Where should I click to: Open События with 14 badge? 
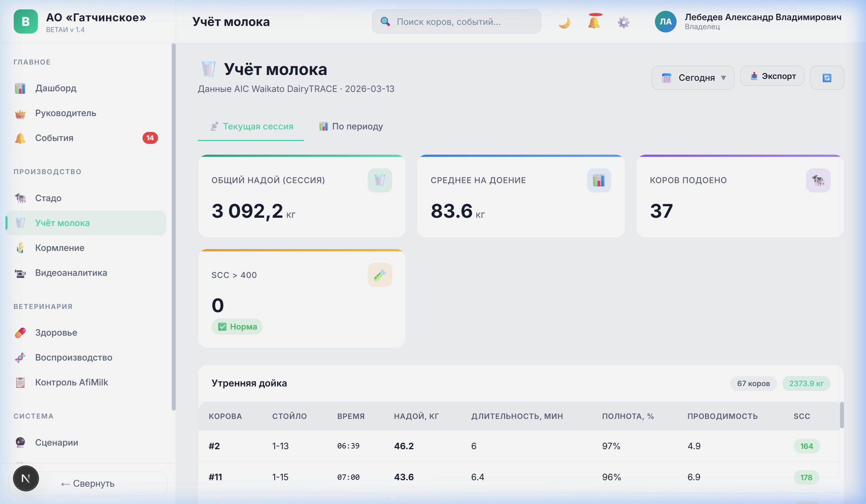[x=54, y=138]
